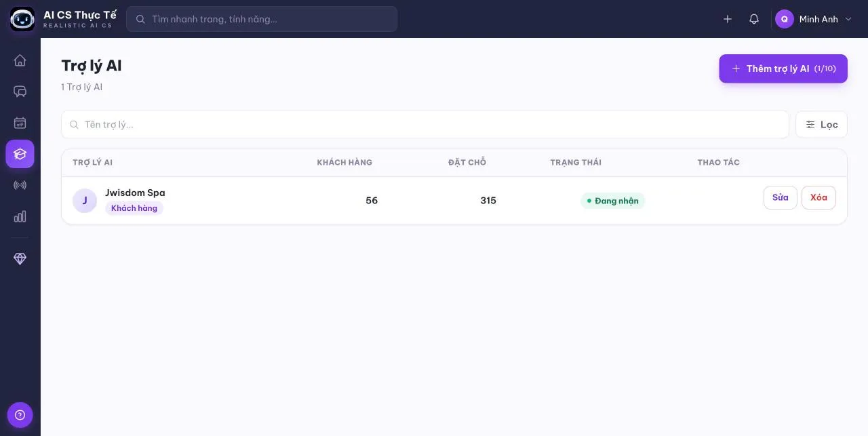Open the broadcast channels sidebar icon
Viewport: 868px width, 436px height.
click(x=20, y=185)
